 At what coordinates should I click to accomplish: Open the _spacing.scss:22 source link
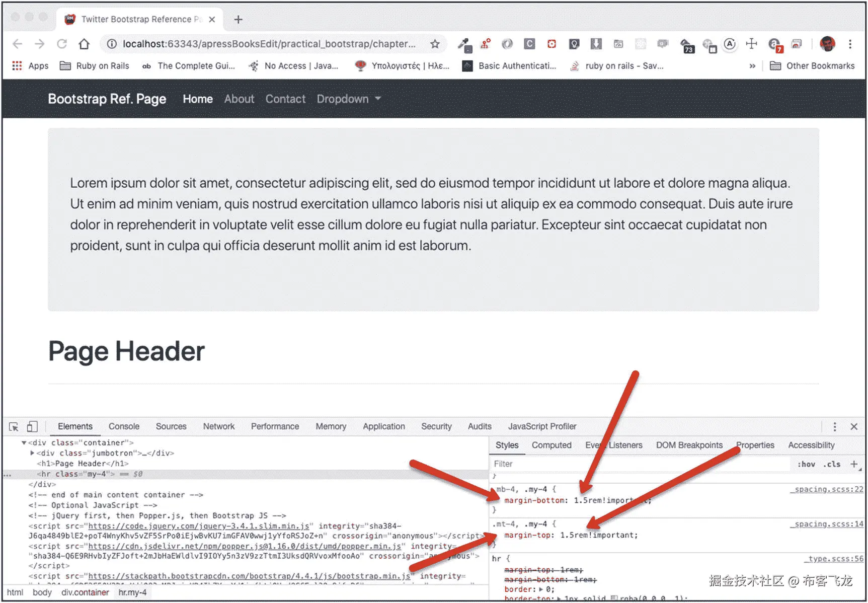[x=827, y=489]
